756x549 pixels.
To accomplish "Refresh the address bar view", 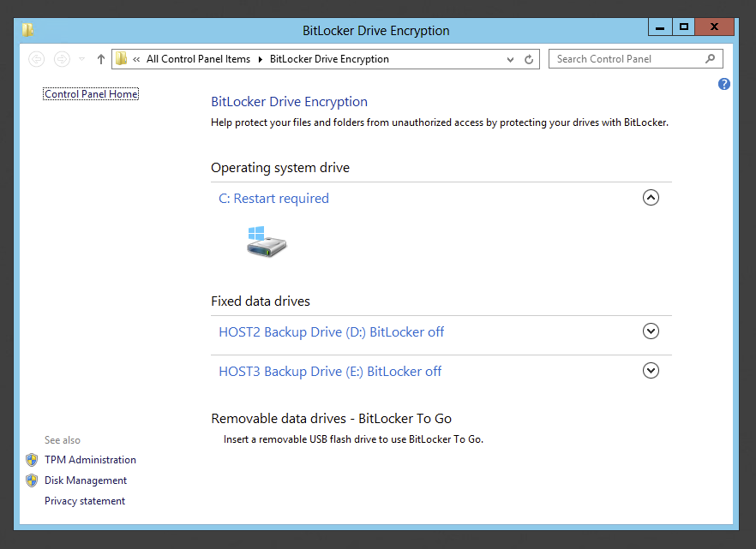I will coord(529,59).
